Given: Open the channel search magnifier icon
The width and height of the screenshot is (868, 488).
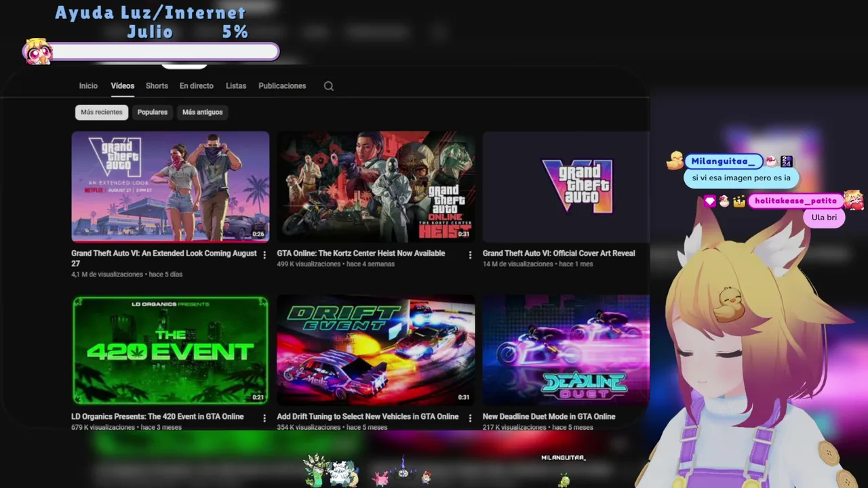Looking at the screenshot, I should (x=329, y=86).
